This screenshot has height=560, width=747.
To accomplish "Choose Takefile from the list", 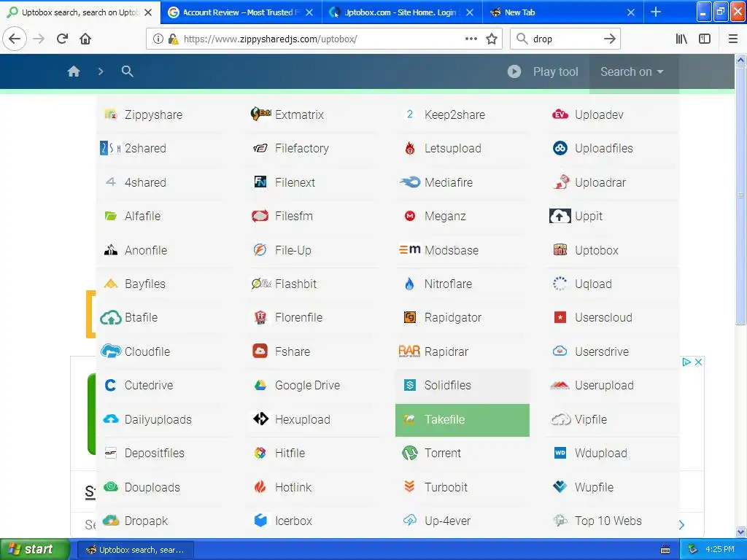I will [462, 420].
